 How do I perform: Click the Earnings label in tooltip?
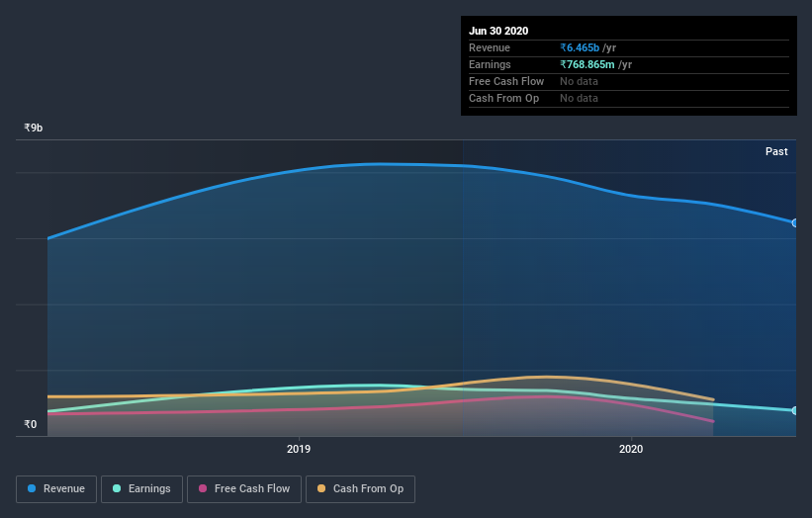(x=490, y=64)
